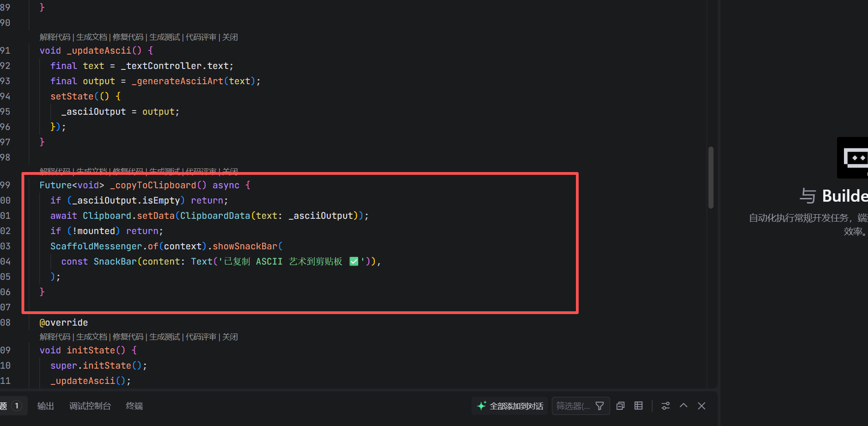
Task: Open the 输出 tab
Action: coord(46,406)
